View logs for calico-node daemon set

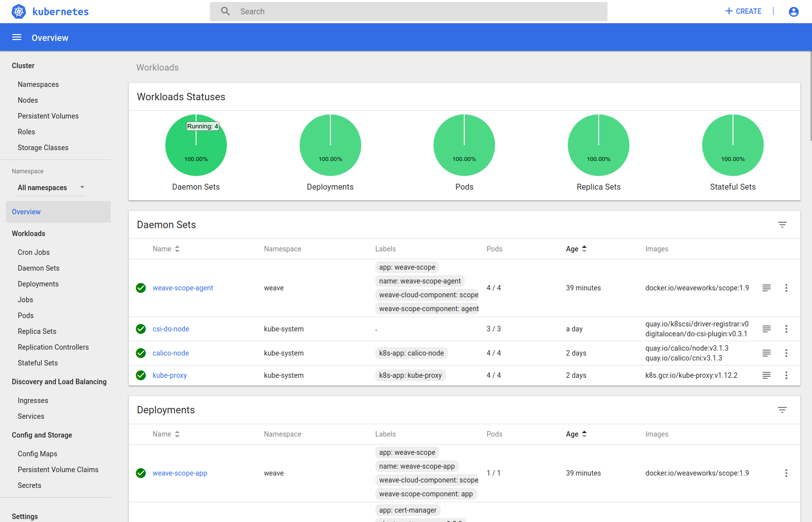point(767,353)
